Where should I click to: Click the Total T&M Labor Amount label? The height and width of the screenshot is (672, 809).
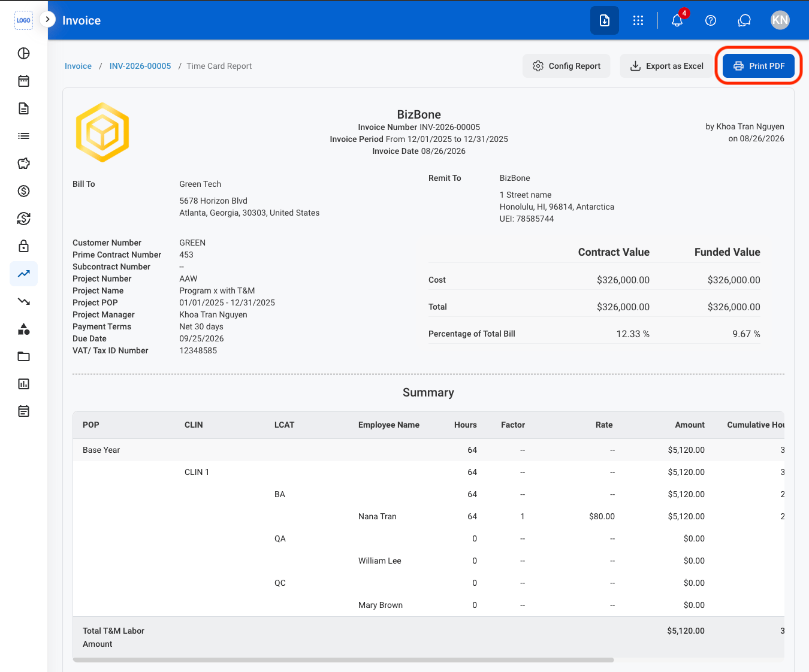click(x=113, y=637)
